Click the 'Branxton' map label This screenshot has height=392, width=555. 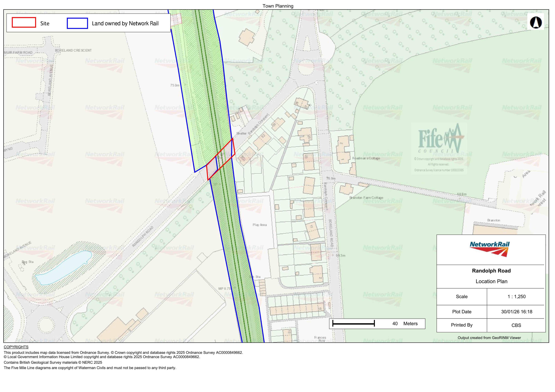pyautogui.click(x=494, y=220)
